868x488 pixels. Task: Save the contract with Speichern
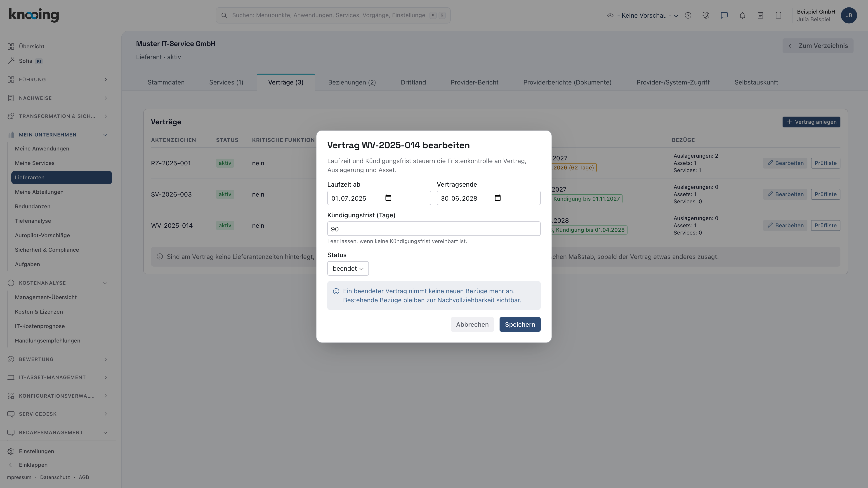click(520, 324)
